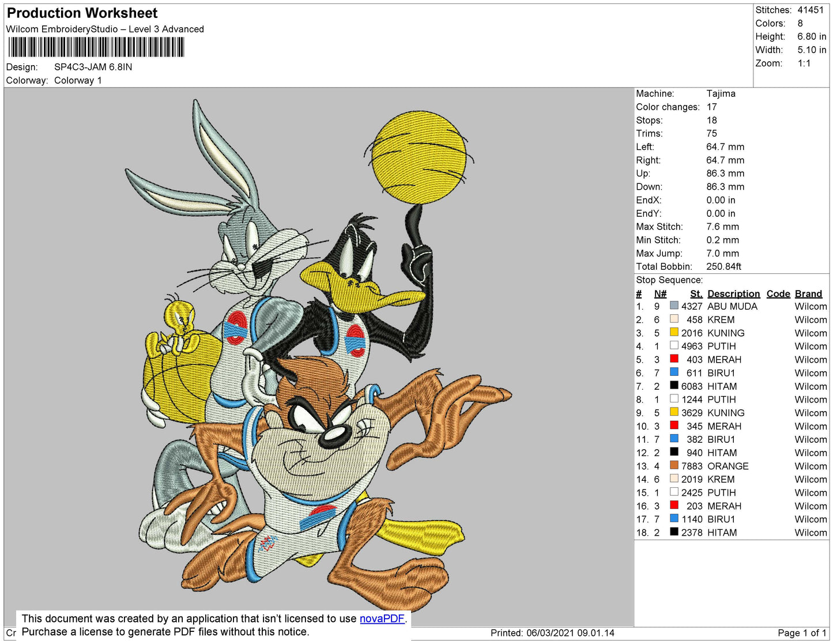Click the red swatch for stop 5 MERAH
This screenshot has width=833, height=644.
click(674, 359)
